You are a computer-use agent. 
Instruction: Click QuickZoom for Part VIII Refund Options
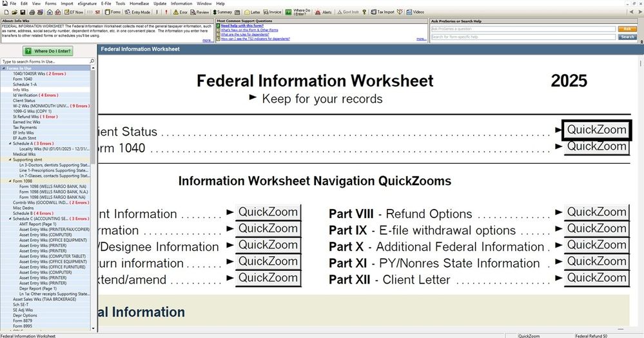(596, 212)
